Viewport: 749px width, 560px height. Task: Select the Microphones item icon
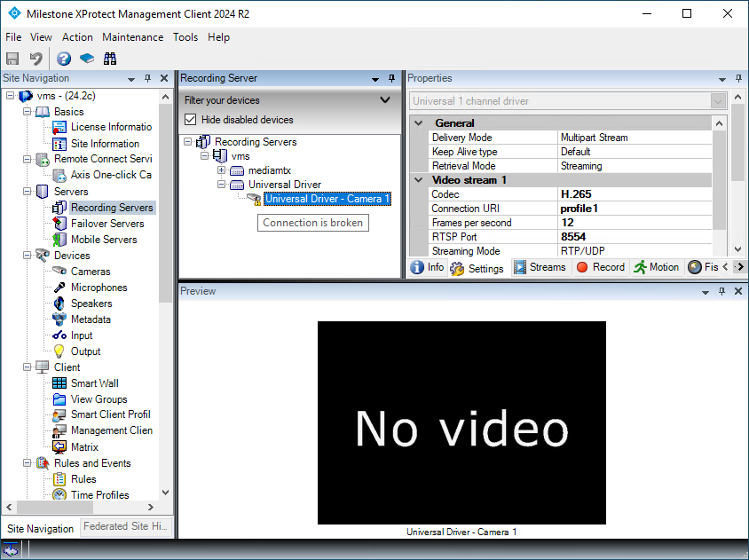click(59, 288)
